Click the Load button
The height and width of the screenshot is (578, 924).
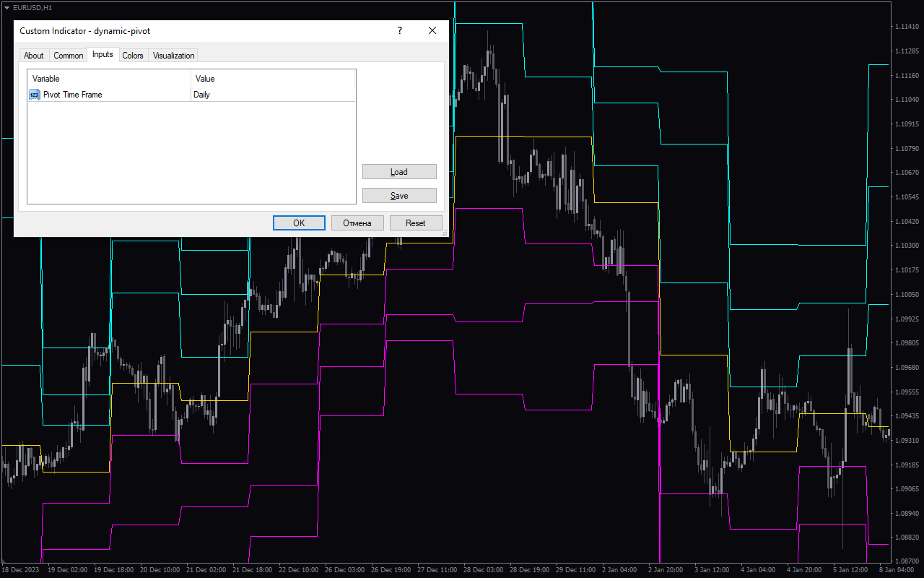pyautogui.click(x=399, y=172)
